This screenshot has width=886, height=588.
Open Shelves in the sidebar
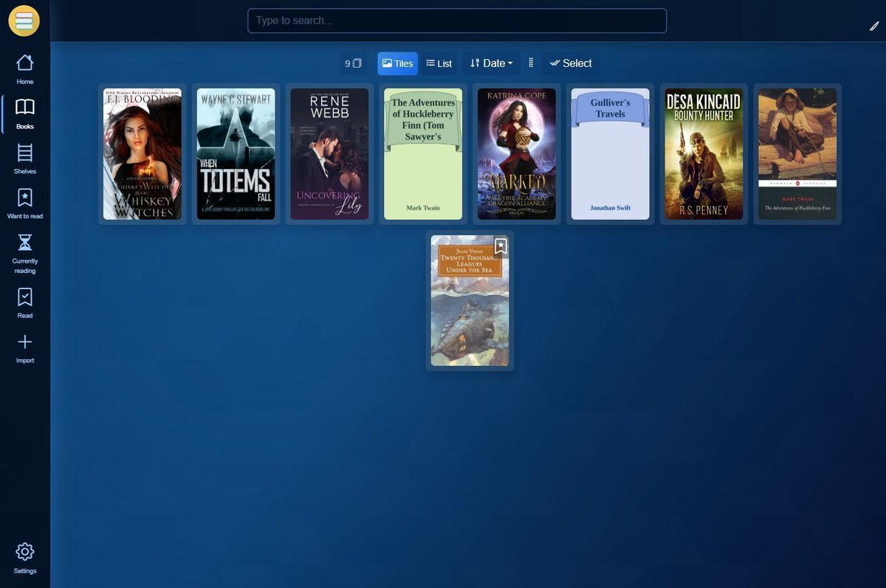tap(25, 159)
